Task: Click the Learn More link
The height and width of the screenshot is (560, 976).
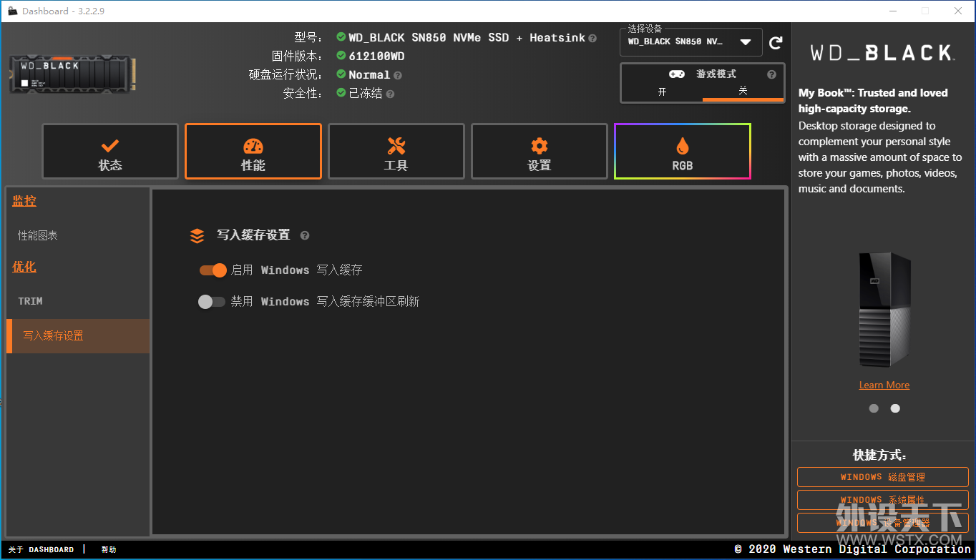Action: [x=884, y=385]
